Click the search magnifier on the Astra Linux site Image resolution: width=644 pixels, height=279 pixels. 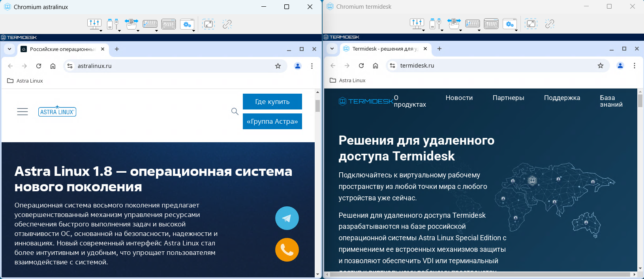[235, 111]
